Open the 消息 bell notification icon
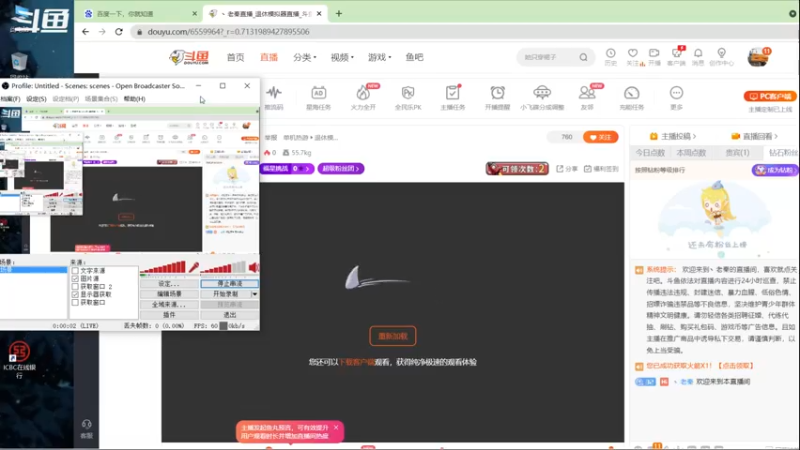The height and width of the screenshot is (450, 800). pyautogui.click(x=698, y=53)
